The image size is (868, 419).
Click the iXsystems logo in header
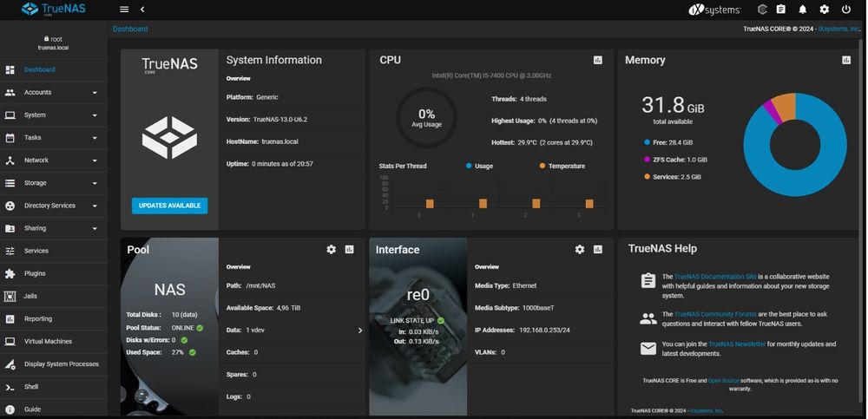point(714,10)
